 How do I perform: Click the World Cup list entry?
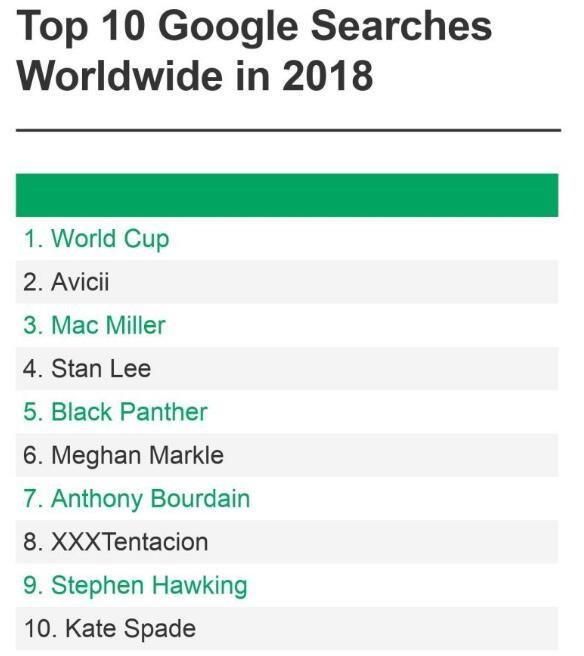pyautogui.click(x=287, y=238)
